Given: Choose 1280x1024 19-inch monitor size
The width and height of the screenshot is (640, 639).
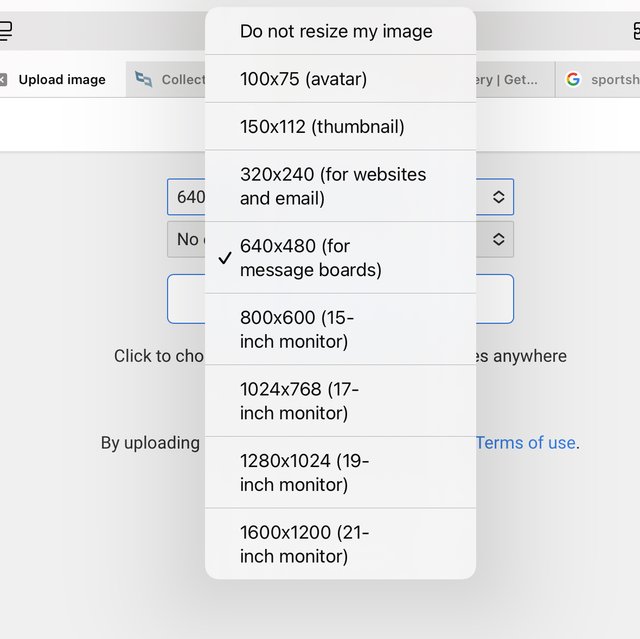Looking at the screenshot, I should [x=304, y=473].
